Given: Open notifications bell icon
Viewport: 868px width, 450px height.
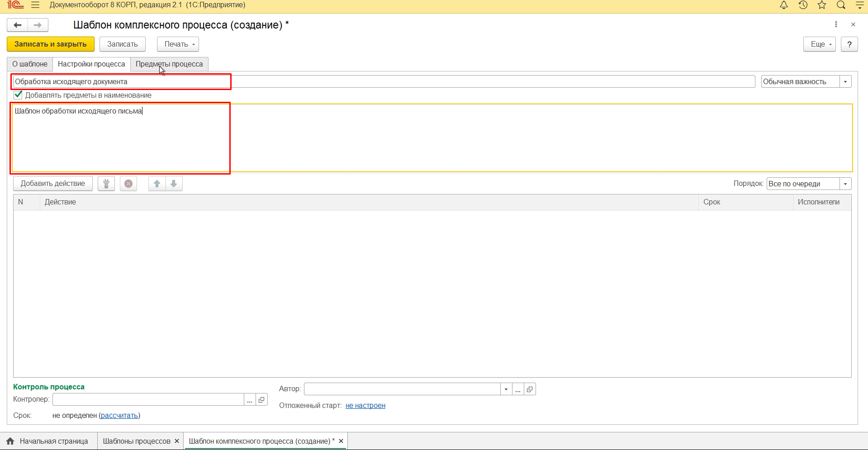Looking at the screenshot, I should pos(784,5).
